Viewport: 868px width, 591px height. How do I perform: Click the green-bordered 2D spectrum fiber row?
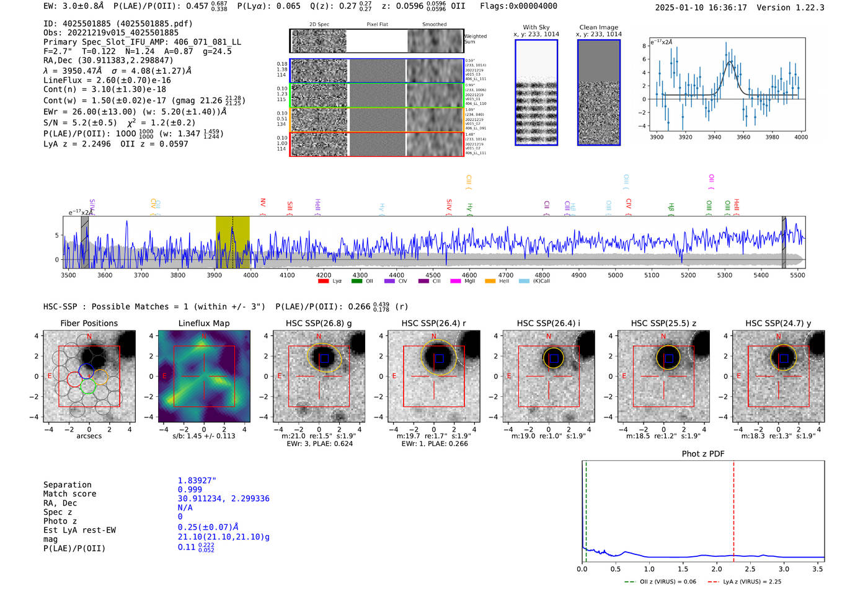(376, 96)
